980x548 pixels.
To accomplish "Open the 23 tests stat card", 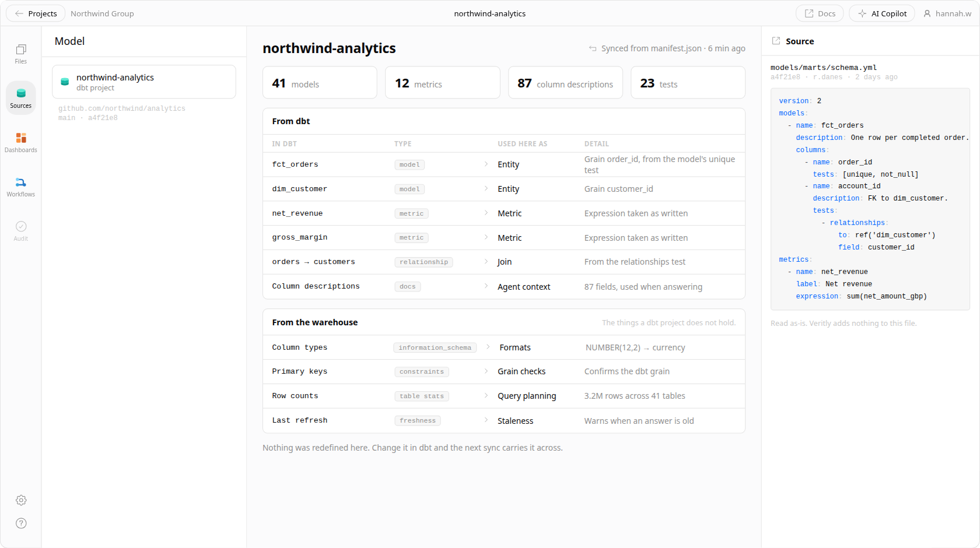I will [688, 83].
